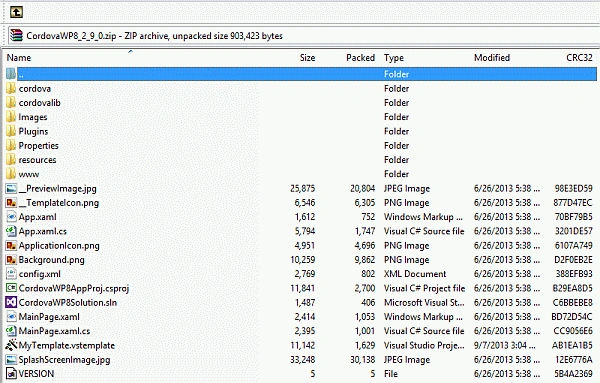This screenshot has width=600, height=383.
Task: Click the Background.png file icon
Action: pos(11,260)
